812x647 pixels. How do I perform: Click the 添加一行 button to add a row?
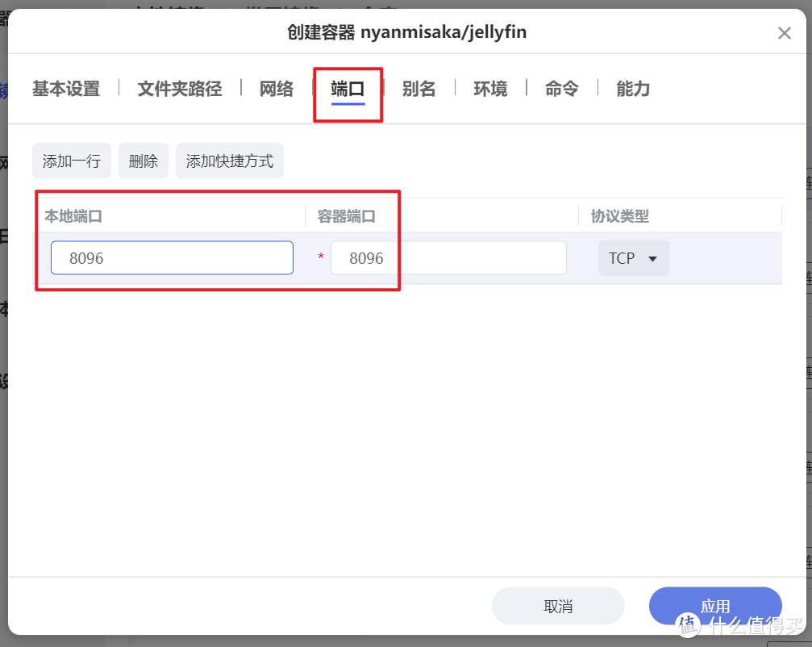(x=71, y=161)
